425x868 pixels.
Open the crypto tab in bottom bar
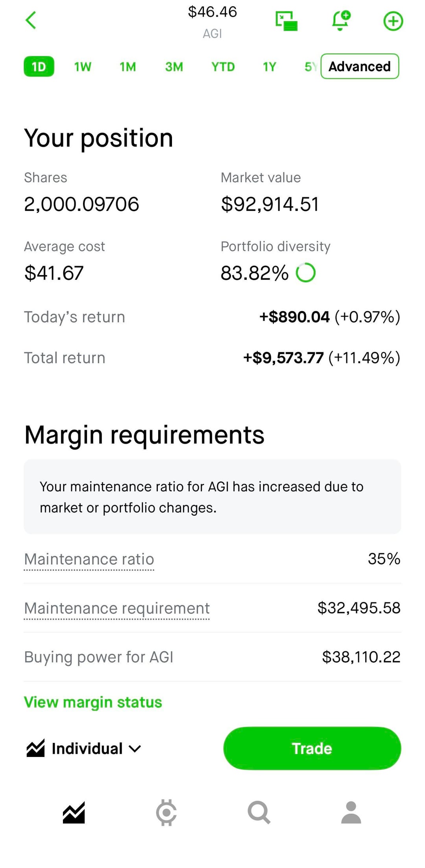point(166,812)
